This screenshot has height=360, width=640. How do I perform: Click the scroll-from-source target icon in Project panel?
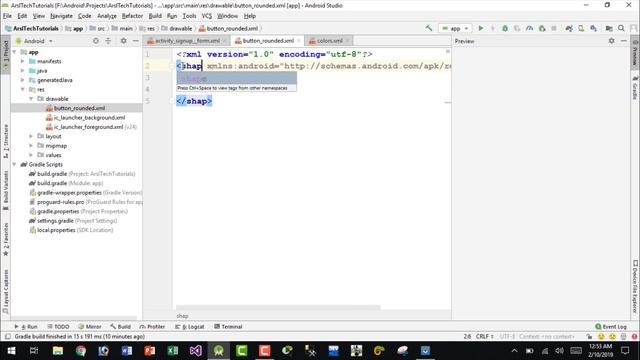coord(96,41)
